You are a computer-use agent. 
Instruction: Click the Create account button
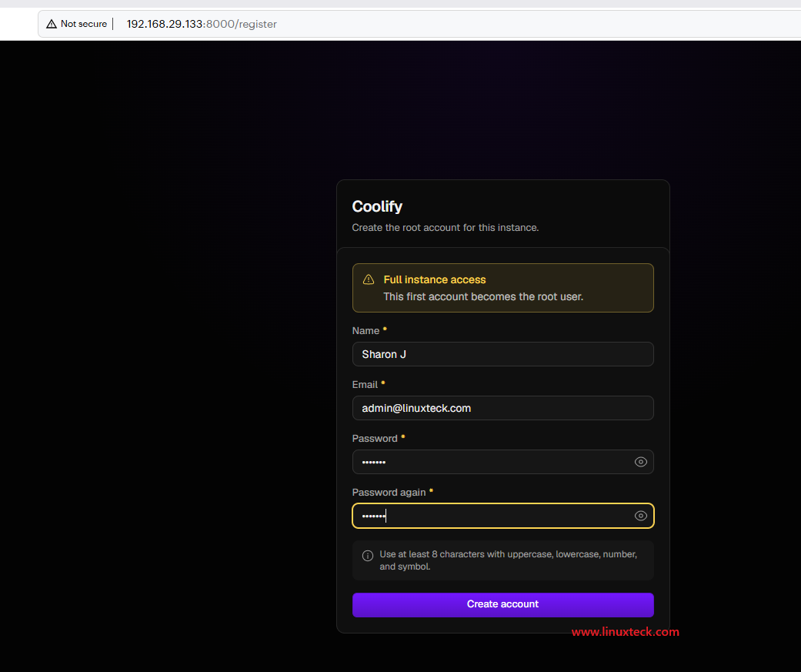(502, 604)
